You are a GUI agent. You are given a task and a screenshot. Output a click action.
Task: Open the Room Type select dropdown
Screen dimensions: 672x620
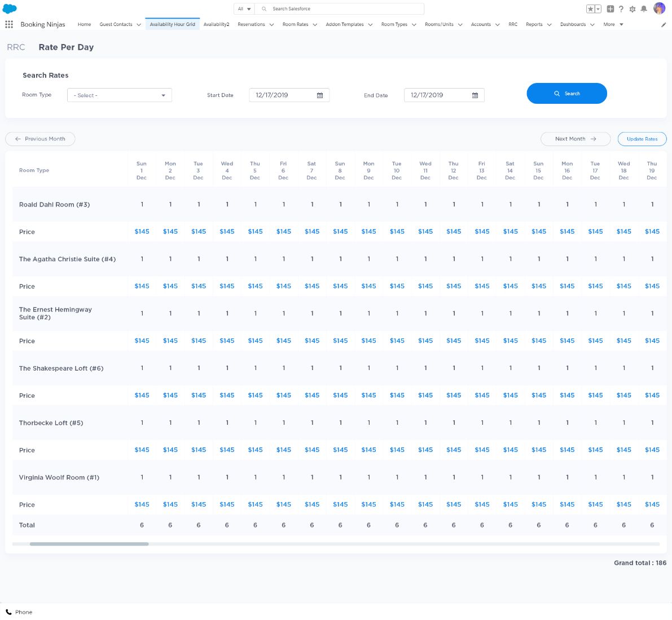[120, 95]
